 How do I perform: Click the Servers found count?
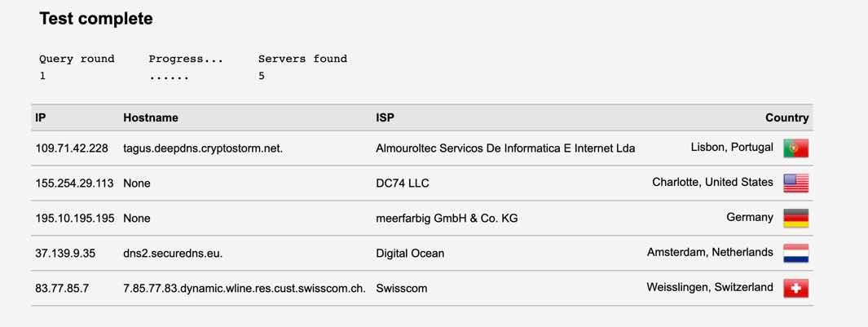262,76
